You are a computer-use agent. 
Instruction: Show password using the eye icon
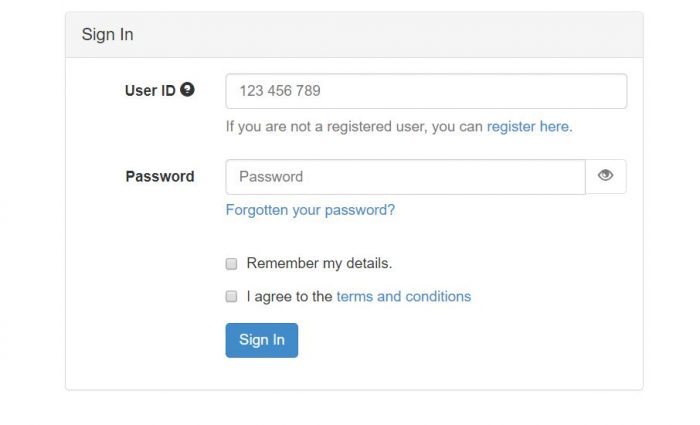coord(605,176)
